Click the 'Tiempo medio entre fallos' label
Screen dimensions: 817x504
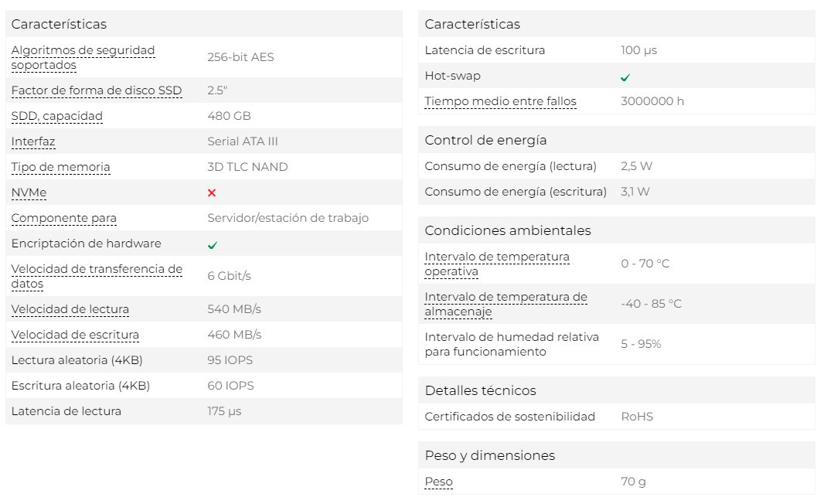500,101
